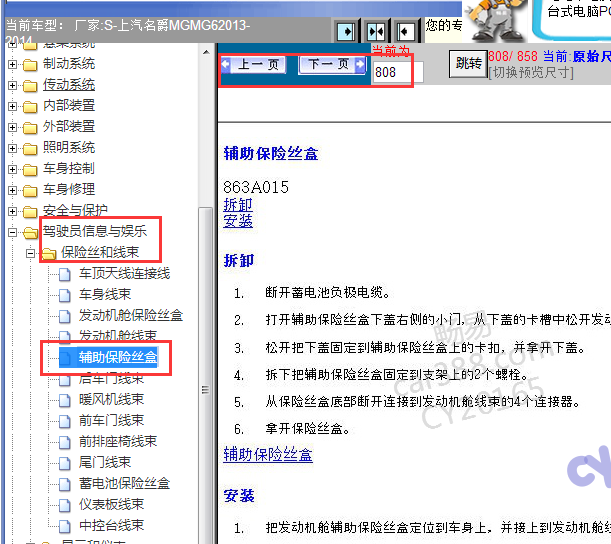Open the 仪表板线束 document
This screenshot has height=544, width=611.
point(111,505)
